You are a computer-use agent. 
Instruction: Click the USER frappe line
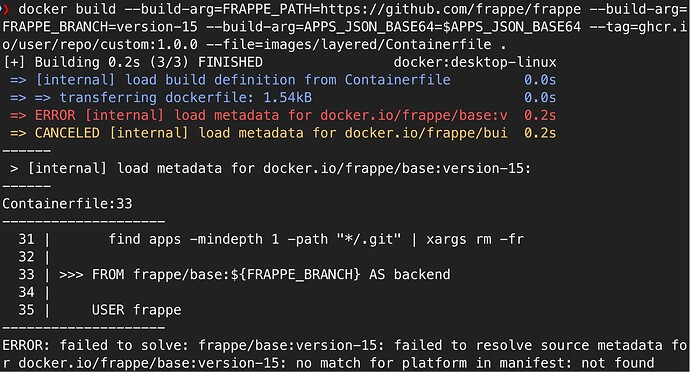(136, 310)
